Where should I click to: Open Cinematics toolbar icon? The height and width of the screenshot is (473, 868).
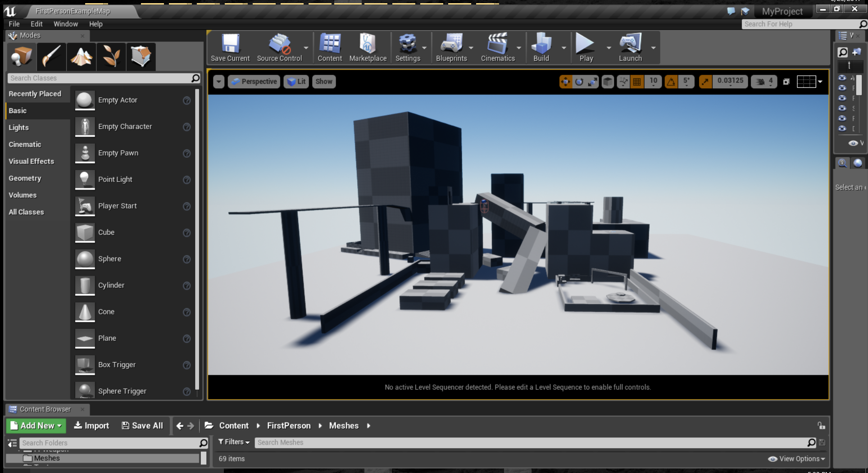pos(498,47)
